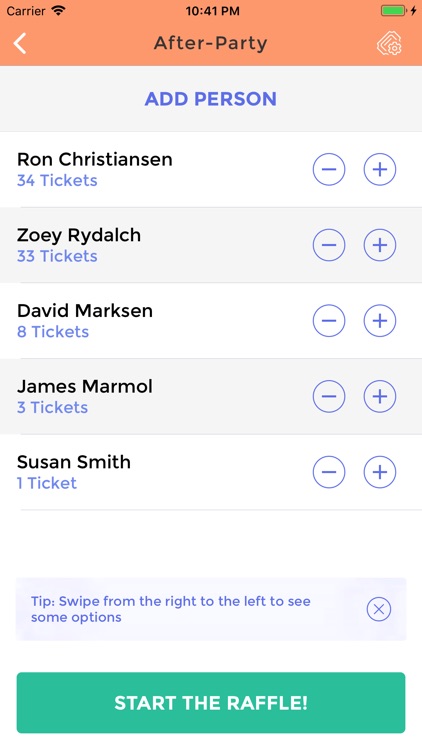The image size is (422, 750).
Task: Dismiss the swipe tip banner
Action: pyautogui.click(x=379, y=609)
